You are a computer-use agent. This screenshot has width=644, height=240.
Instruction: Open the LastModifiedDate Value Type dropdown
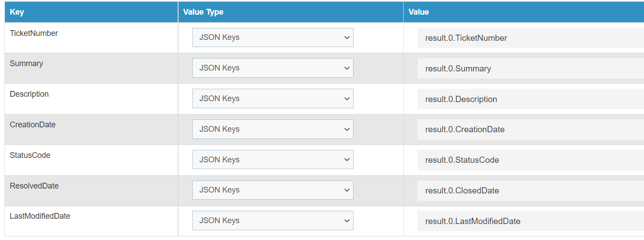(x=273, y=220)
